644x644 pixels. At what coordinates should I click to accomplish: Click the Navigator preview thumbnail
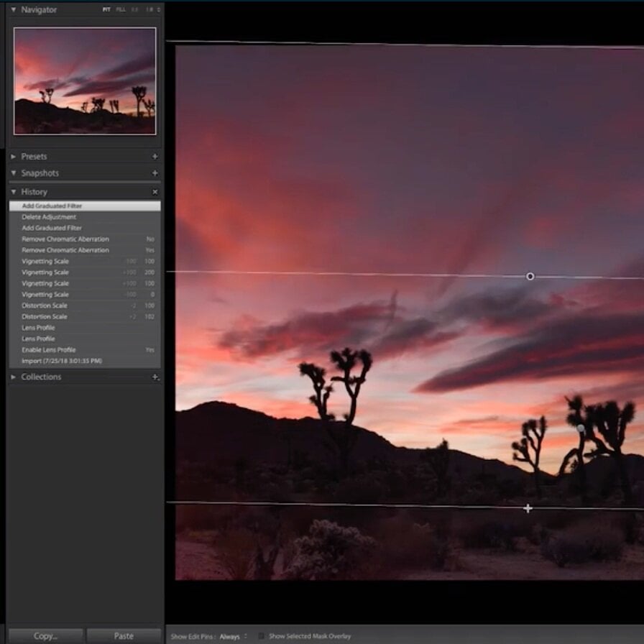point(85,80)
